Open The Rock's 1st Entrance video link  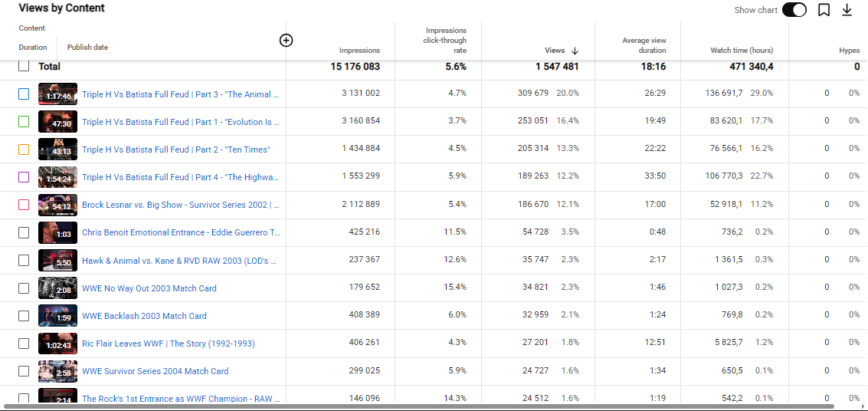[x=181, y=398]
